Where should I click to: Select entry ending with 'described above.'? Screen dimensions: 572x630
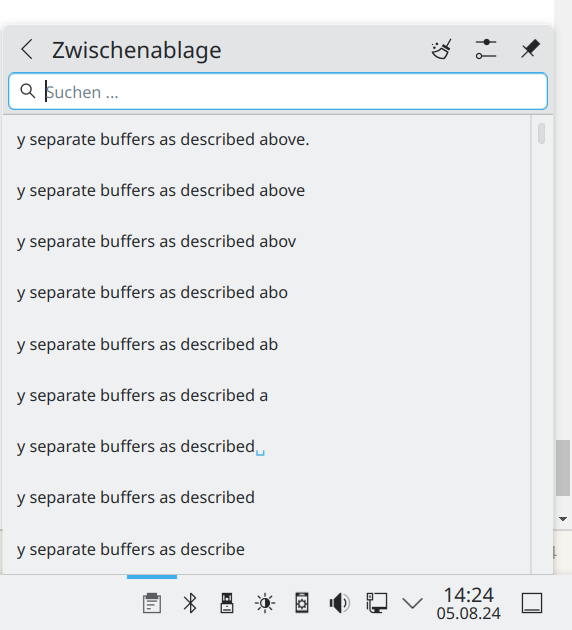(x=267, y=140)
